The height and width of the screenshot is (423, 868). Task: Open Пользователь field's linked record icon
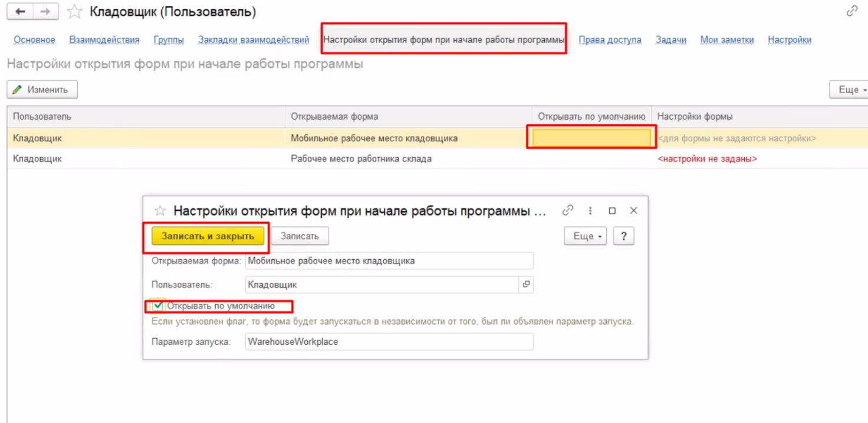(x=526, y=285)
